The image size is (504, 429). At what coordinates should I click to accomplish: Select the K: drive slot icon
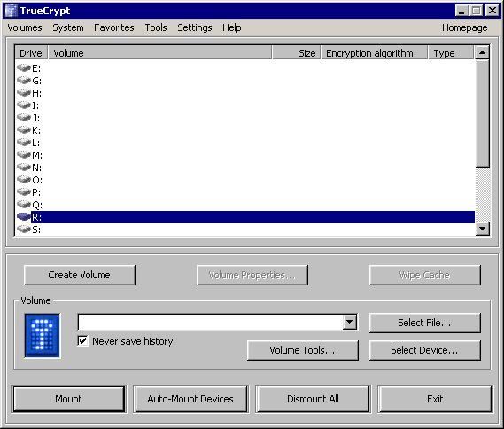(x=23, y=130)
